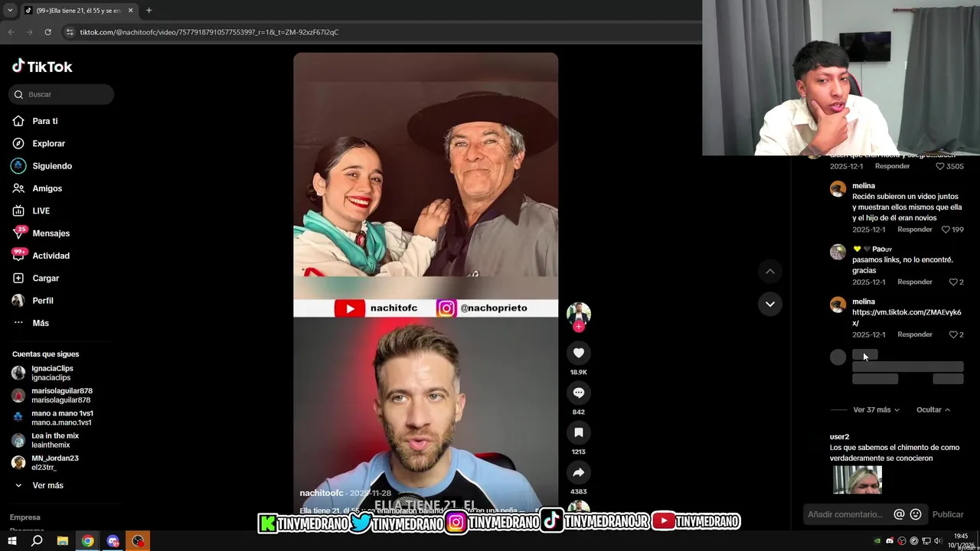
Task: Close the TikTok browser tab
Action: point(130,11)
